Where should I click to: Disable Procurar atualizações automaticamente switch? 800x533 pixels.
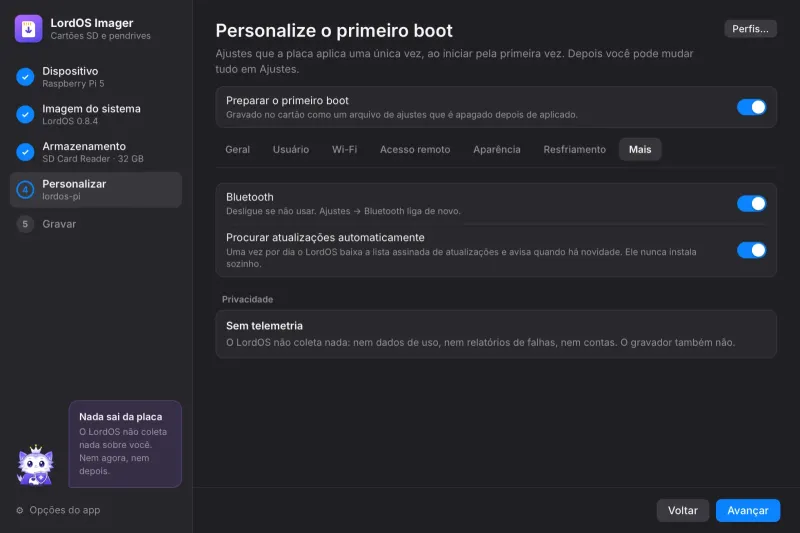[751, 250]
